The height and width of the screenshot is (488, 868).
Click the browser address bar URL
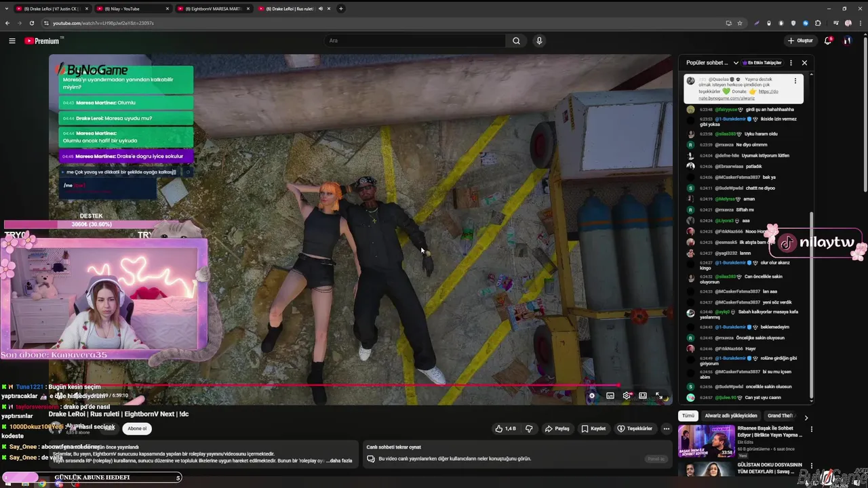pyautogui.click(x=103, y=23)
